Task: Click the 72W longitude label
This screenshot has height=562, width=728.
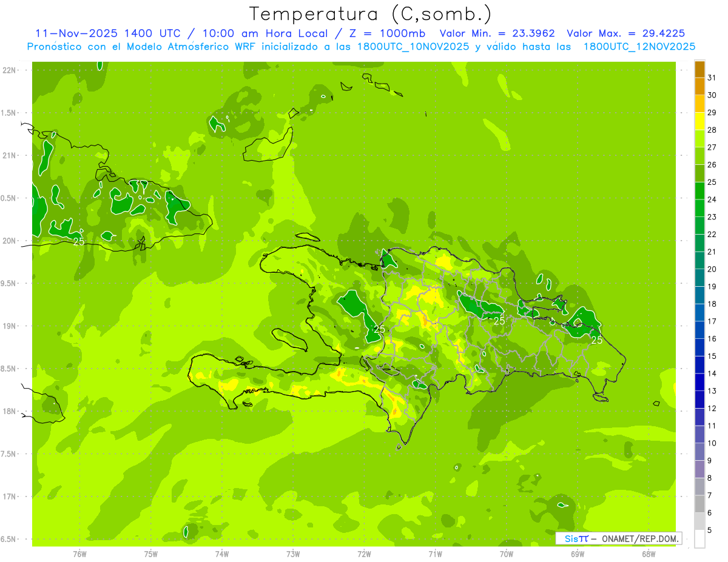Action: coord(364,554)
